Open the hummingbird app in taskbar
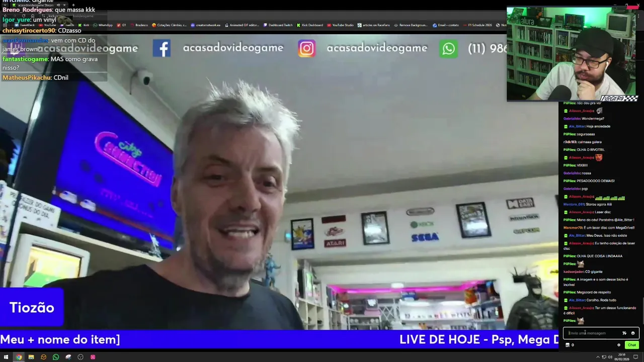 click(68, 357)
